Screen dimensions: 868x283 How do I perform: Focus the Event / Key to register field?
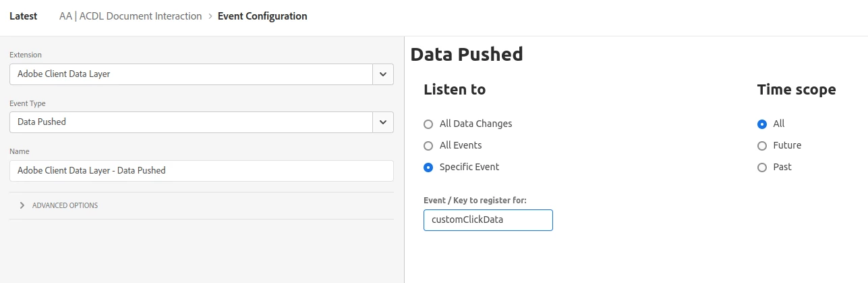[488, 220]
